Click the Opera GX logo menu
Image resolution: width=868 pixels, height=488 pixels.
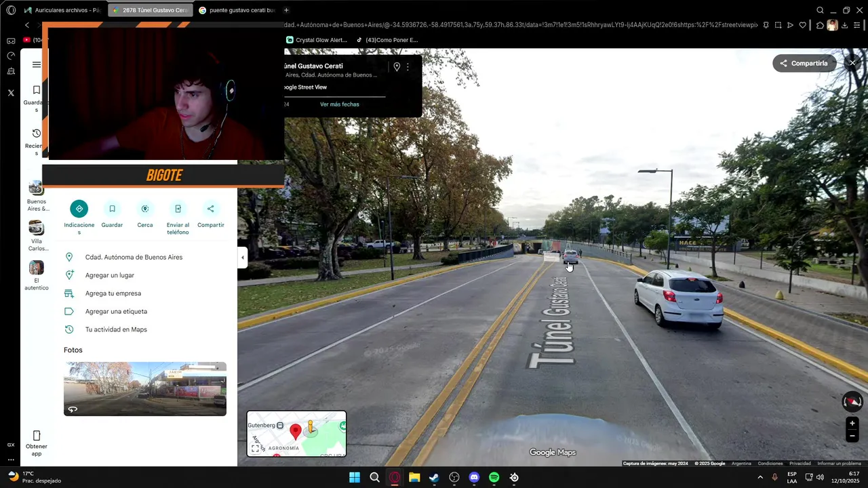pos(11,10)
